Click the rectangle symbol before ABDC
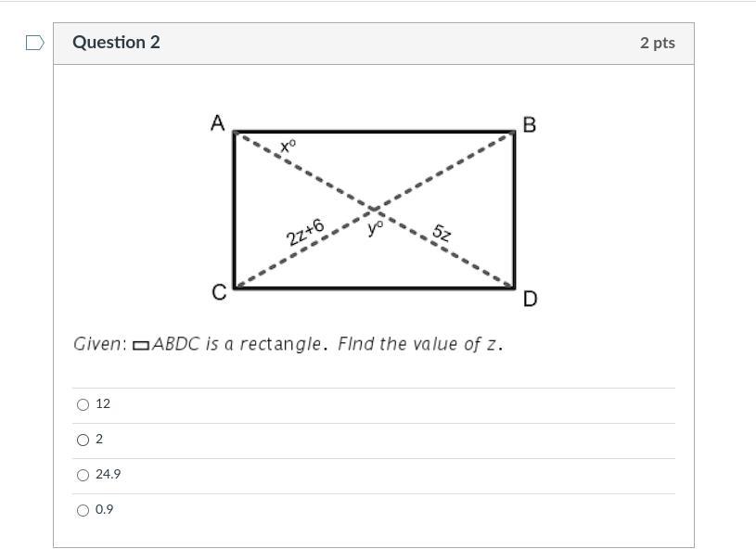 pos(141,346)
